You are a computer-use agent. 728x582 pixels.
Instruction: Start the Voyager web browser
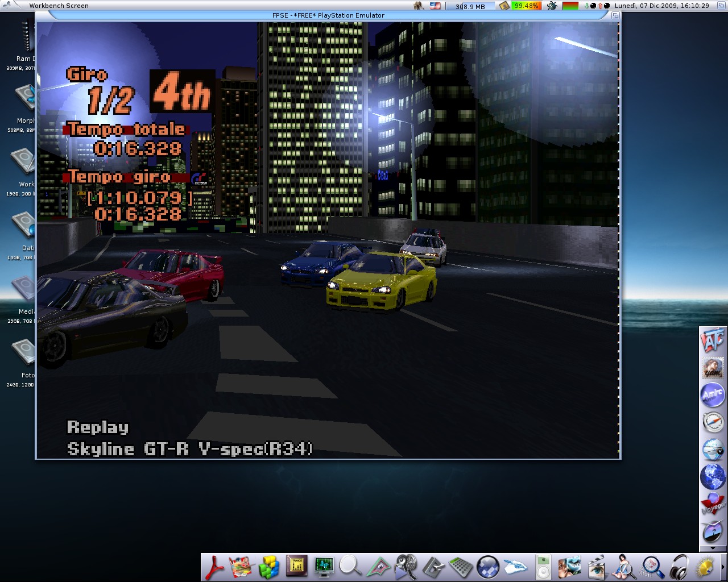pyautogui.click(x=713, y=504)
